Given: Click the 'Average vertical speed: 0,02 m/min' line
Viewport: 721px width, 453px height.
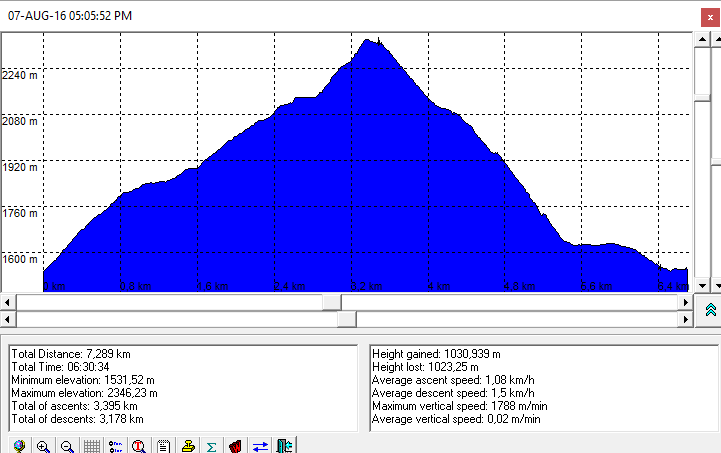Looking at the screenshot, I should click(x=456, y=419).
